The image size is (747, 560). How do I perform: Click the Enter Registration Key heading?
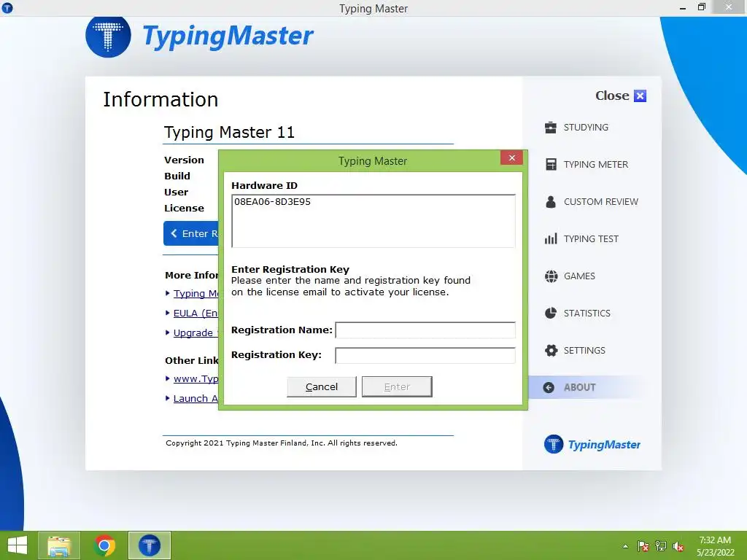pos(290,270)
